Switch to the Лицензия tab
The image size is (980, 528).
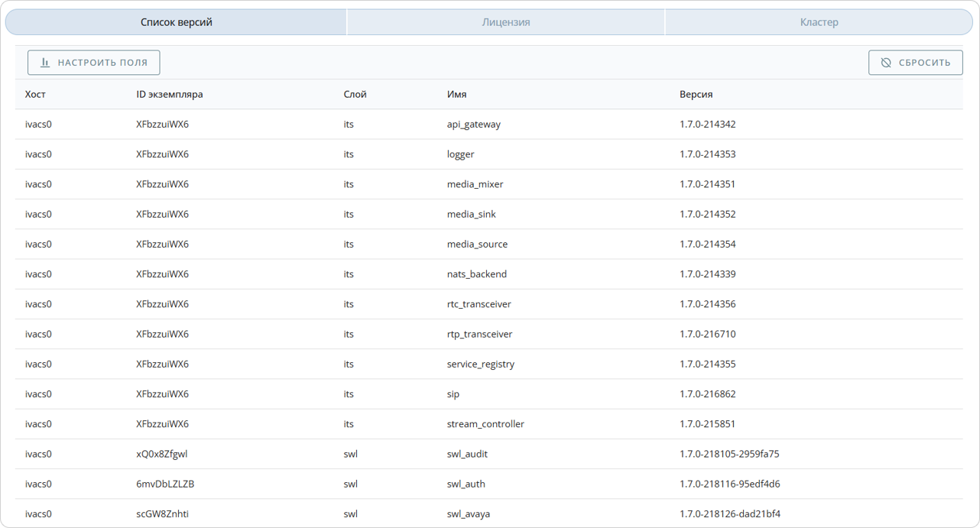505,22
